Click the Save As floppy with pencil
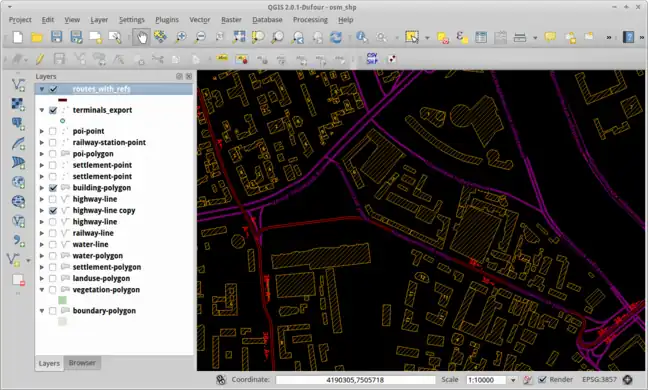 coord(76,37)
